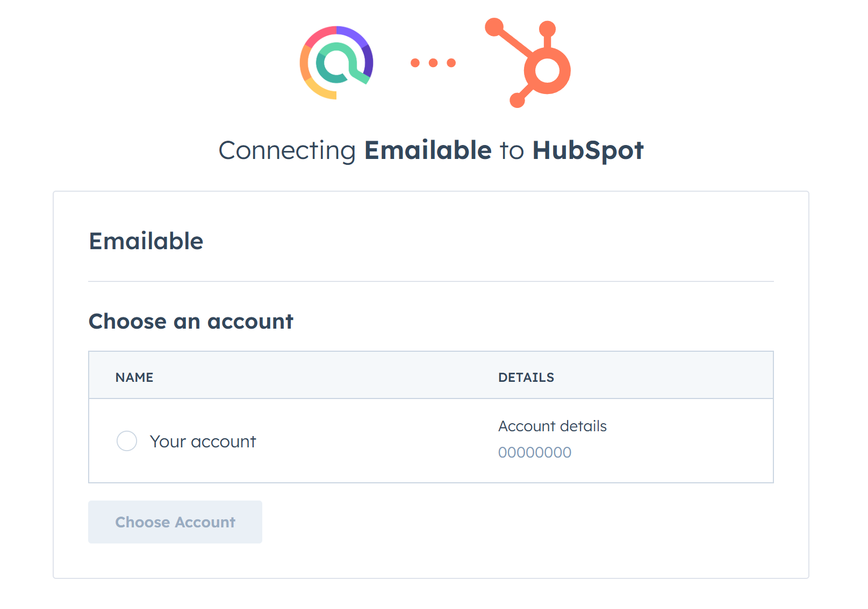Click the leftmost orange connector dot

coord(415,63)
